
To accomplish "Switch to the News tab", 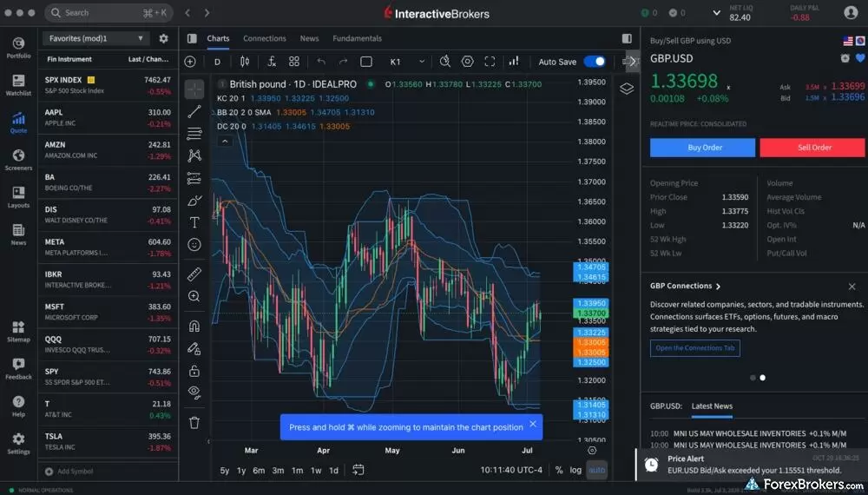I will click(310, 39).
